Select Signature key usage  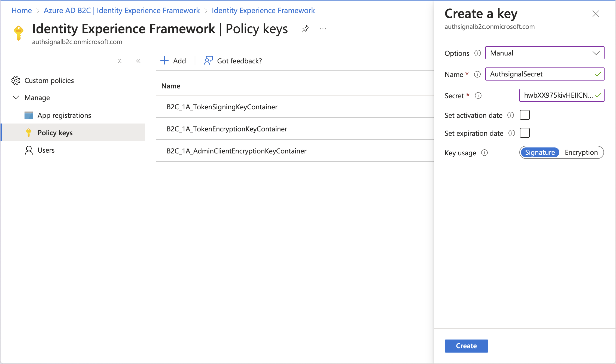pos(540,152)
